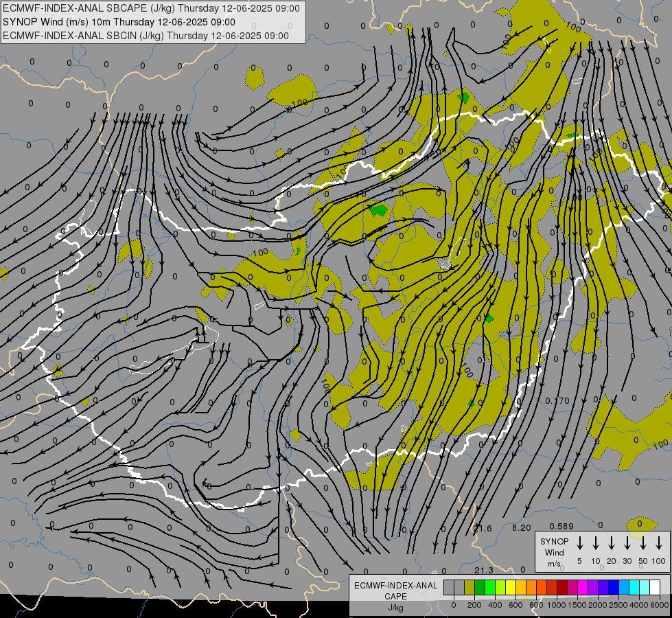Click the 0.170 value on the map
Screen dimensions: 672x618
click(x=557, y=400)
